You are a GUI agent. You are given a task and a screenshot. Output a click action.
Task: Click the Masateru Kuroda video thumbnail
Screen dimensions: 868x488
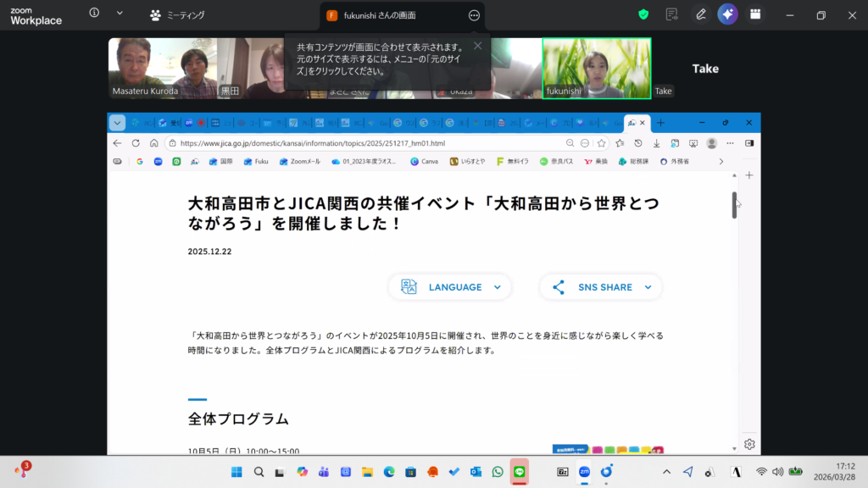(144, 68)
